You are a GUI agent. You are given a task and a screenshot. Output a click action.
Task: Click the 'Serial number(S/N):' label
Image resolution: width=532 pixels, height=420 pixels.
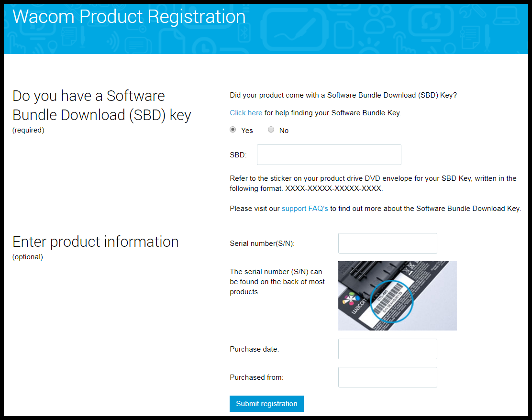click(x=262, y=243)
